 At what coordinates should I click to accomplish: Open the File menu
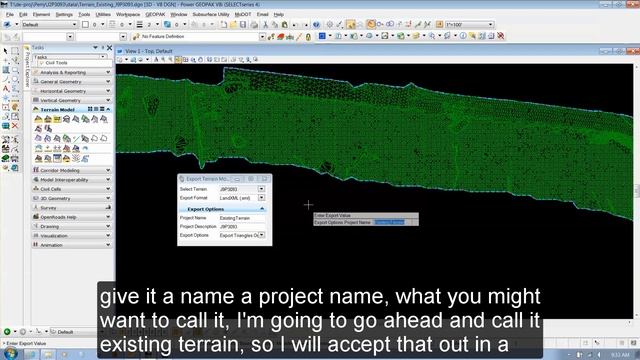(x=10, y=14)
